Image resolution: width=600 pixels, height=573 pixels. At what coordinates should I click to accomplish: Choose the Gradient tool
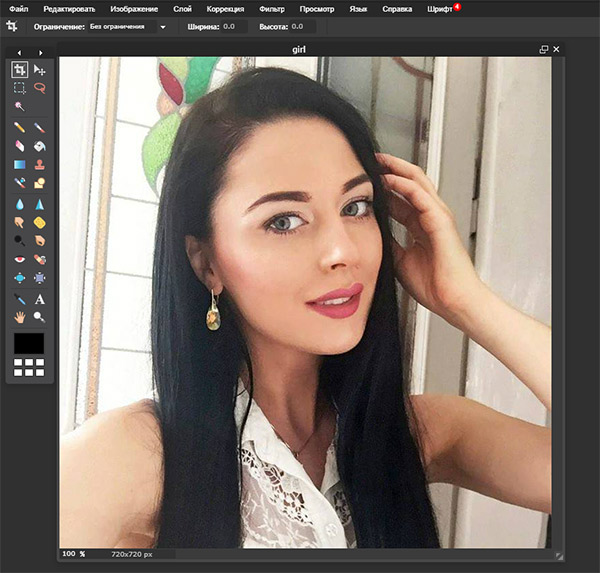tap(20, 164)
